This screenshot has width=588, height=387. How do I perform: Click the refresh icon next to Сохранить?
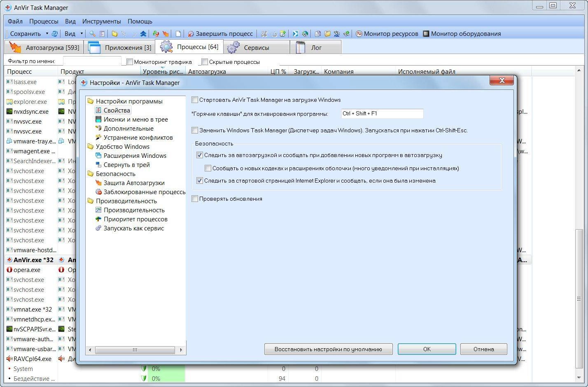pyautogui.click(x=54, y=34)
